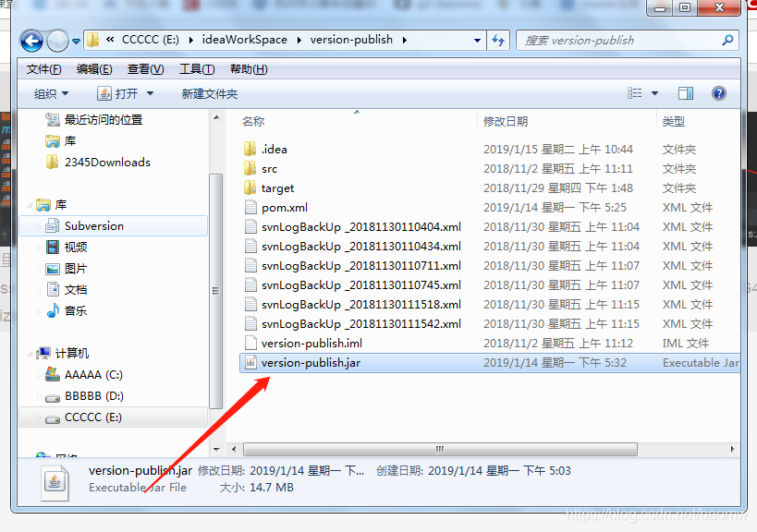
Task: Open the 工具(T) menu
Action: pos(197,69)
